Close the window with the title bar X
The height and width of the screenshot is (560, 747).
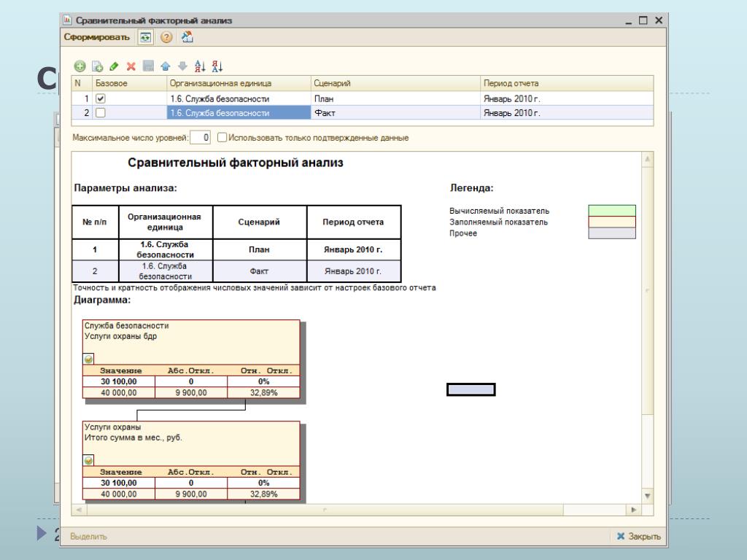659,20
